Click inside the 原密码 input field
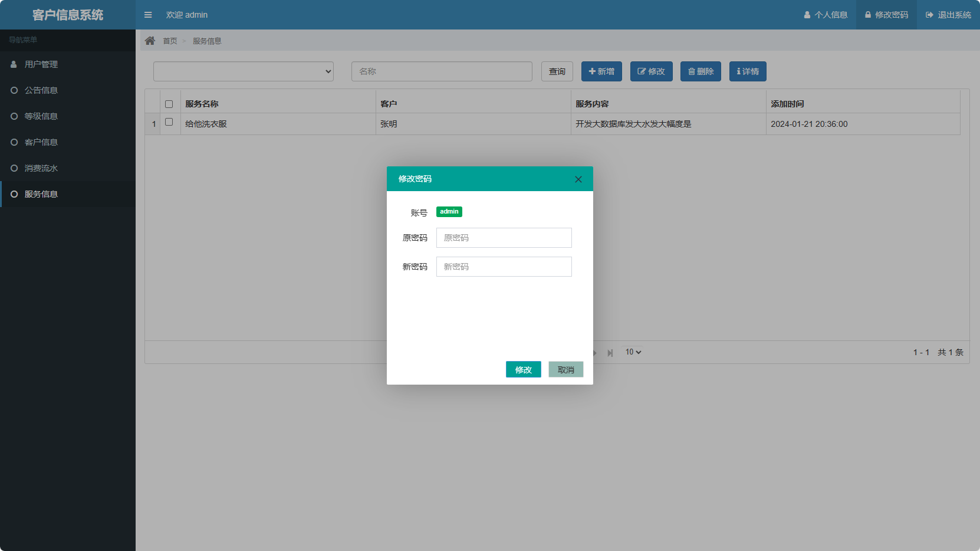 503,237
